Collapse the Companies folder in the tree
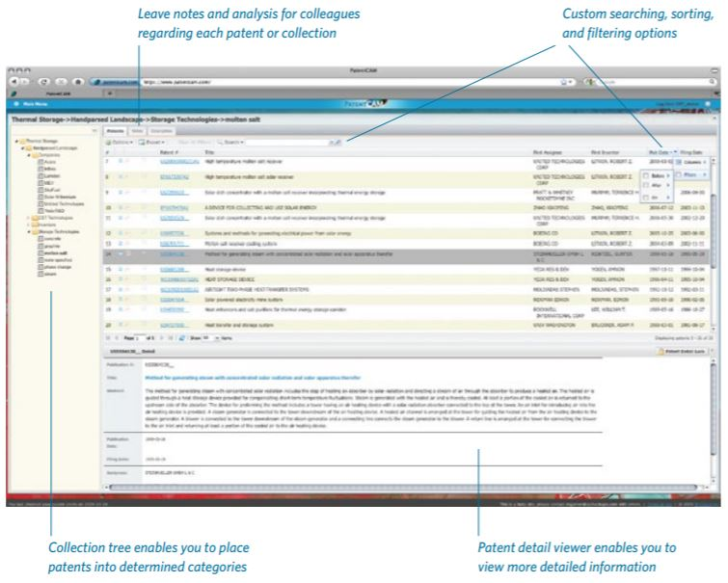Viewport: 728px width, 583px height. [x=29, y=155]
